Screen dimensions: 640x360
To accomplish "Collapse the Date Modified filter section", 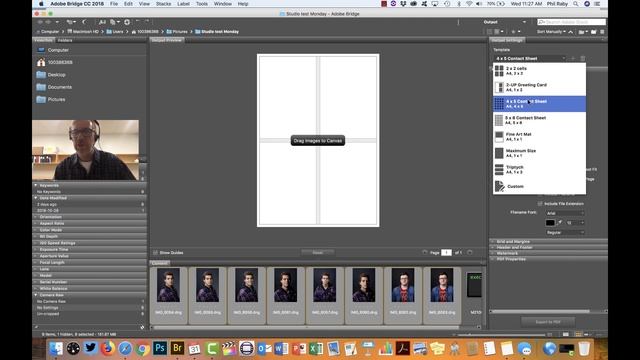I will pos(36,198).
